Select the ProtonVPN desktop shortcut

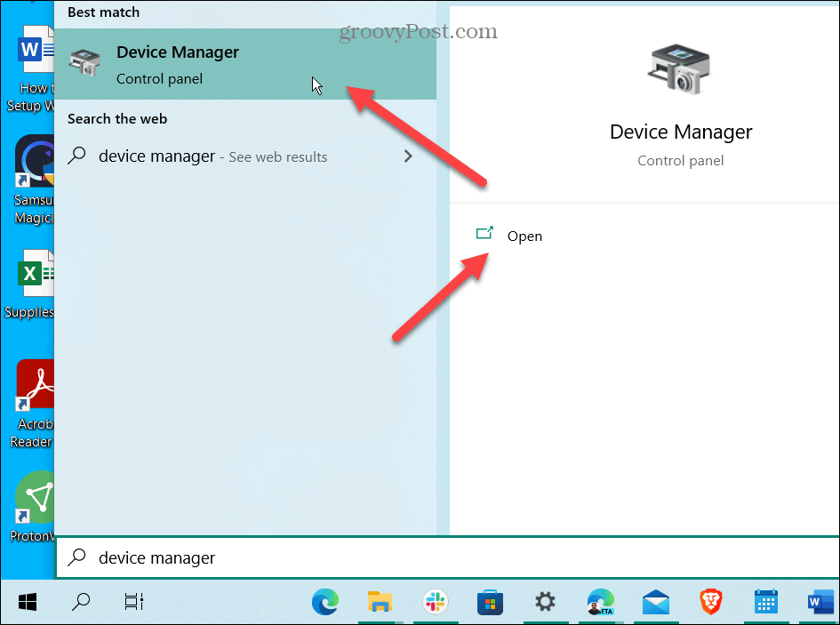(33, 507)
